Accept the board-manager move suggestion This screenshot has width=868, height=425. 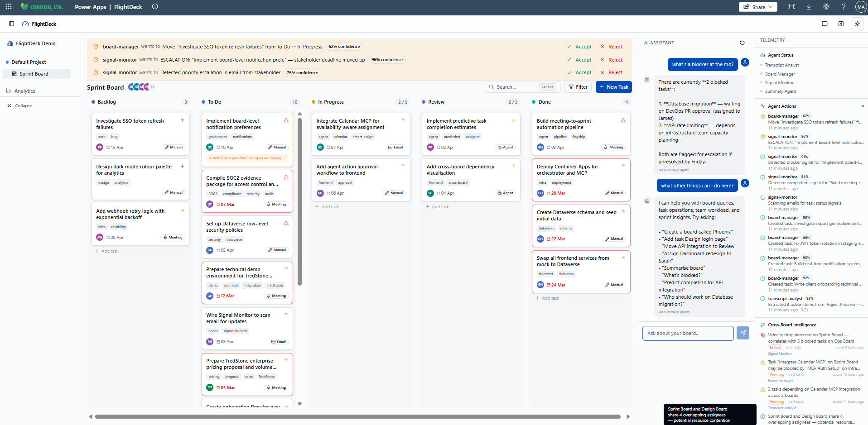click(x=579, y=47)
